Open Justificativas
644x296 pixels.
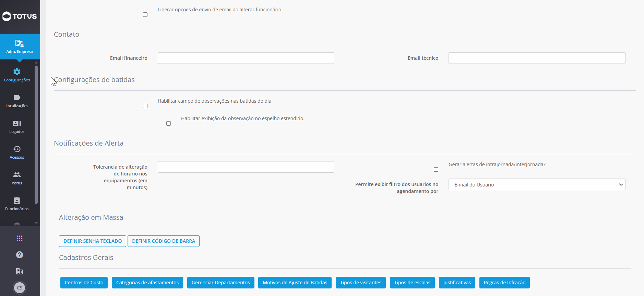(457, 283)
